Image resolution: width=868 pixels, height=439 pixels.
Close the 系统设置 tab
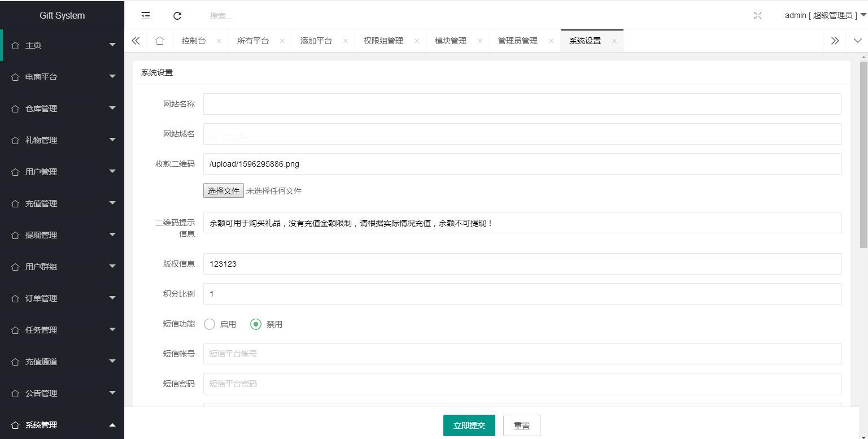[x=614, y=41]
